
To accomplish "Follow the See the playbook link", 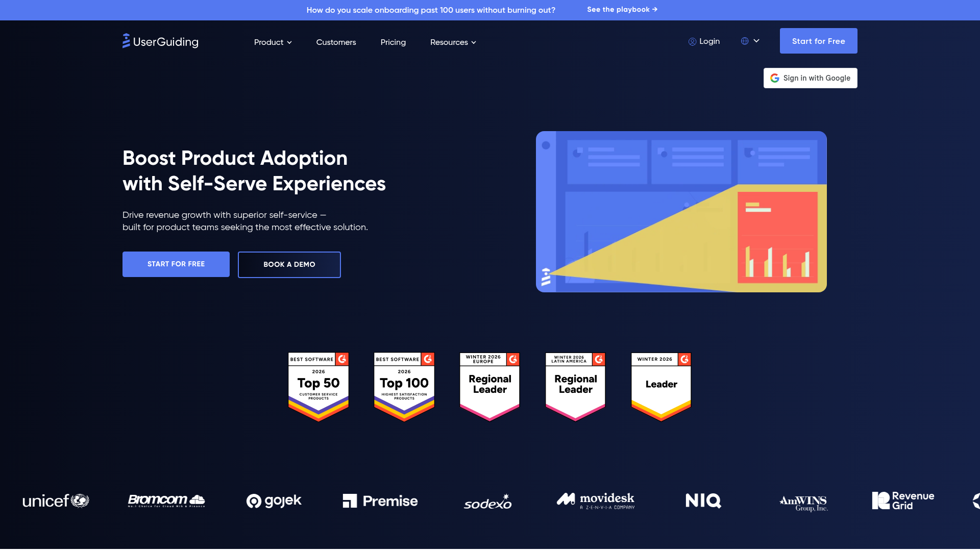I will [622, 9].
